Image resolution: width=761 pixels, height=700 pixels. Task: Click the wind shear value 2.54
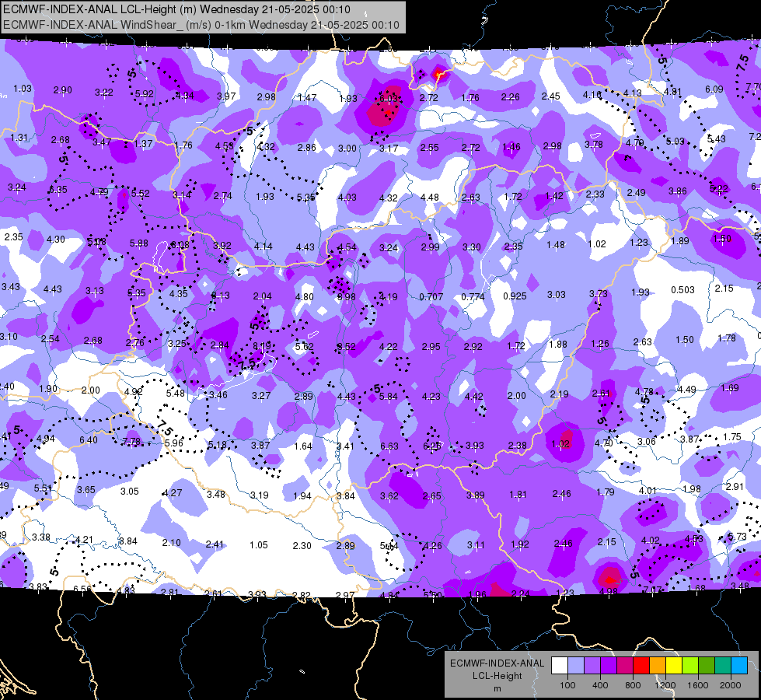coord(50,338)
